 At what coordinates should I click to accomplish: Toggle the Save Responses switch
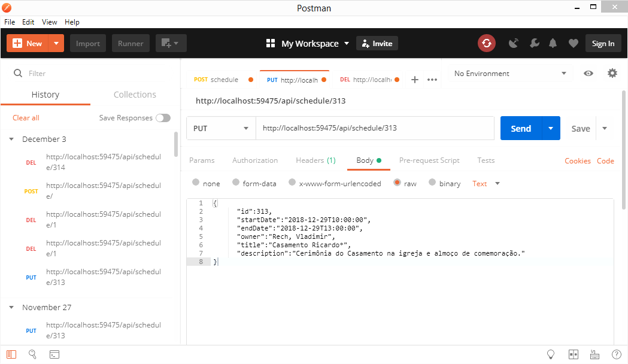point(162,117)
